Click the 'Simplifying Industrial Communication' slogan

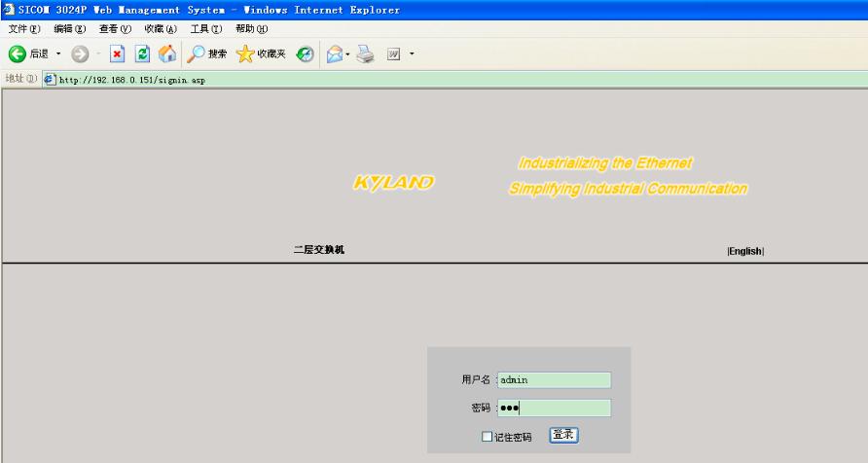click(x=629, y=189)
